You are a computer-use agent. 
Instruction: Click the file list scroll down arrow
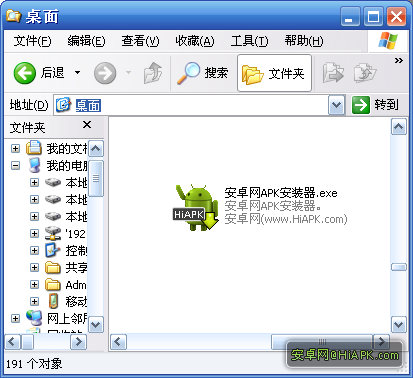(399, 325)
